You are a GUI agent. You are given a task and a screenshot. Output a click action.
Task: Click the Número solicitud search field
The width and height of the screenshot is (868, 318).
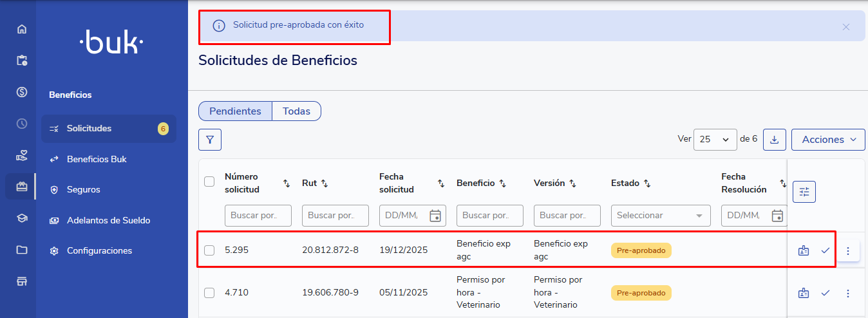pyautogui.click(x=258, y=216)
